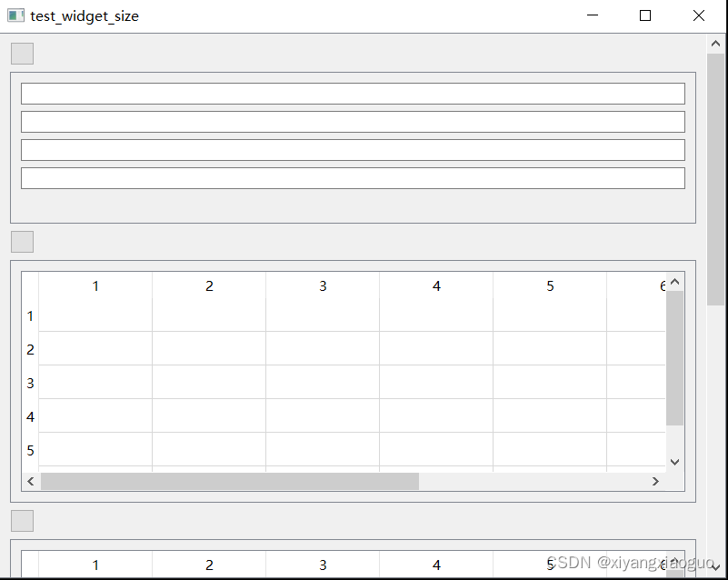Click cell at row 1 column 1 in first table

(95, 315)
